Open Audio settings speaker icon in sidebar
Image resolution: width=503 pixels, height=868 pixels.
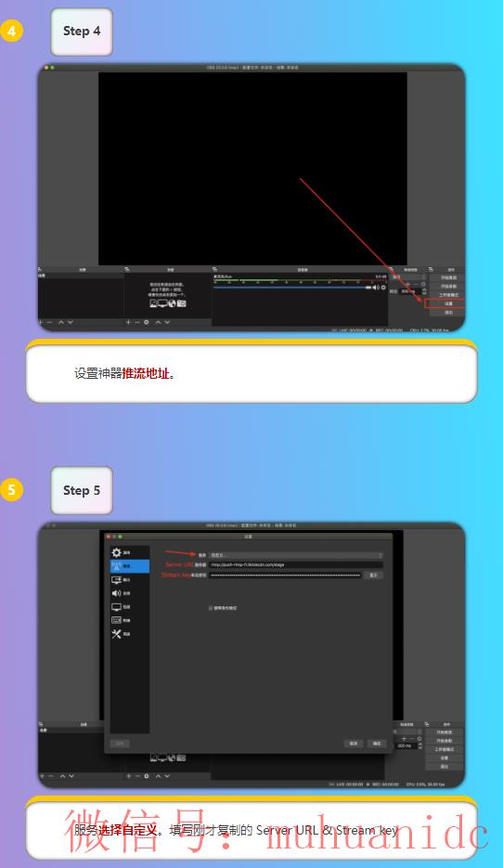[117, 593]
